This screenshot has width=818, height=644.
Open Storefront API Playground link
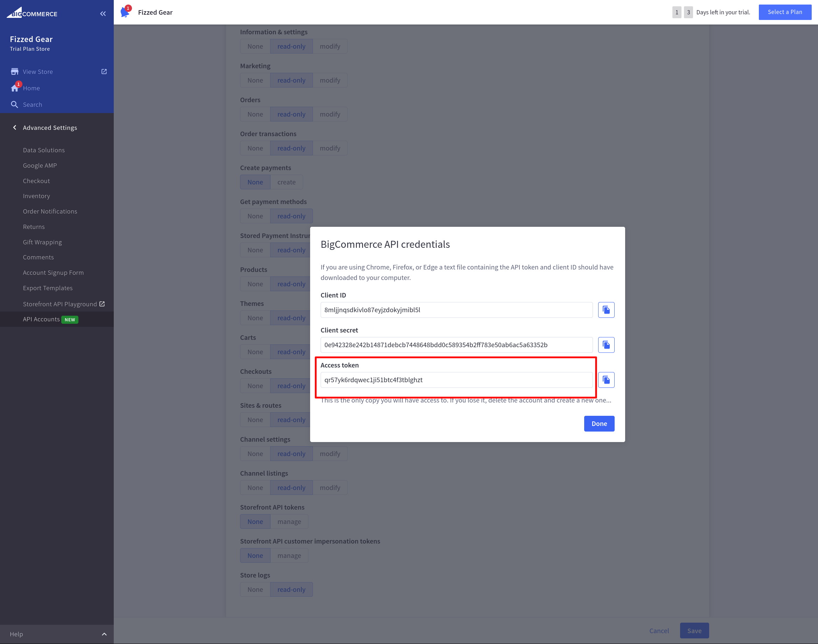pos(60,304)
